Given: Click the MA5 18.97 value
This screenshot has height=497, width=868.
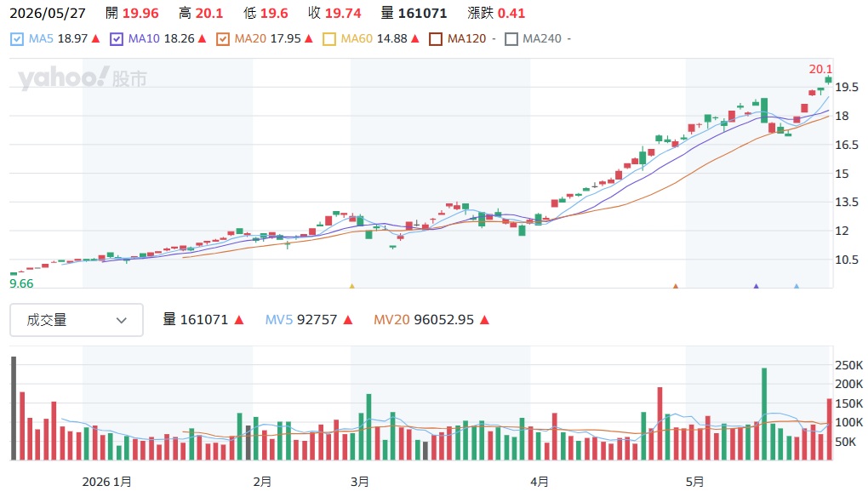Looking at the screenshot, I should coord(72,39).
